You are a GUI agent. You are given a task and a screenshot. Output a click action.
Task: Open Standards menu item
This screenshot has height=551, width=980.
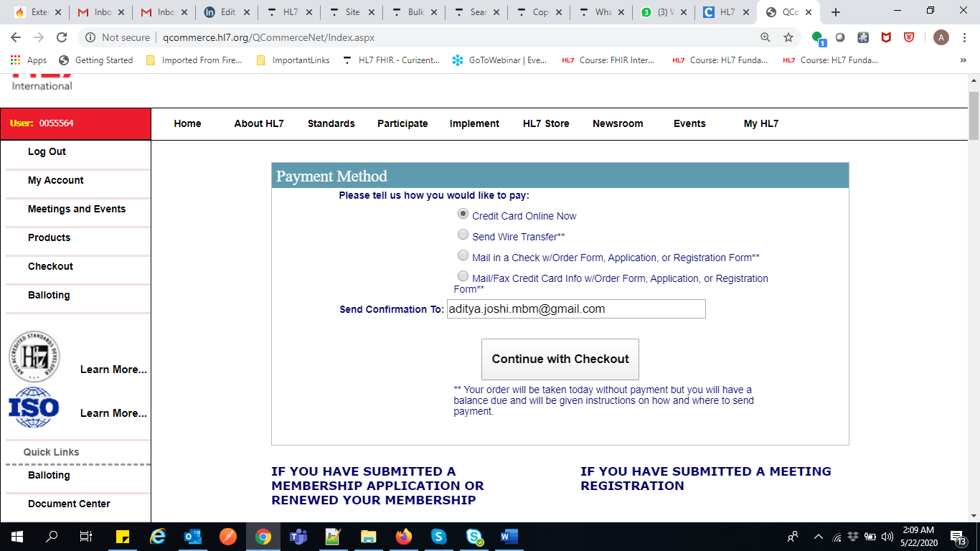coord(331,123)
